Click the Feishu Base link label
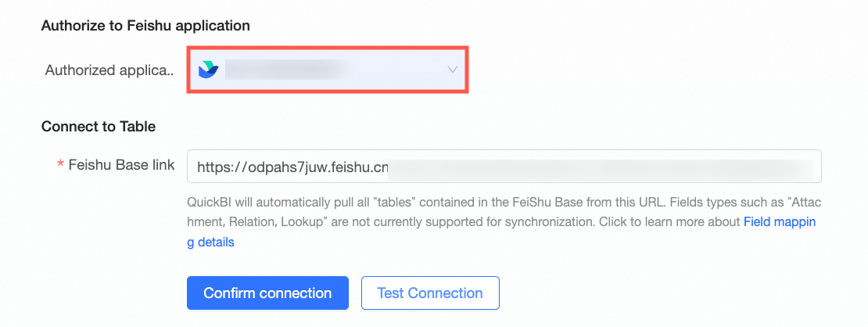This screenshot has height=327, width=868. tap(121, 164)
